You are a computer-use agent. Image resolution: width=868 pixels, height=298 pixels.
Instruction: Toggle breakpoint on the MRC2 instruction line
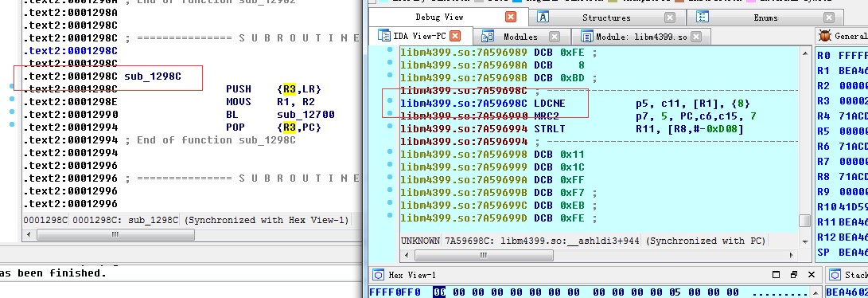tap(390, 114)
